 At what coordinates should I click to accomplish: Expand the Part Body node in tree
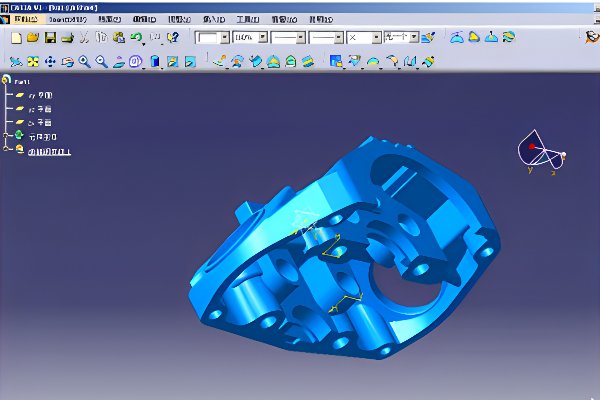7,136
